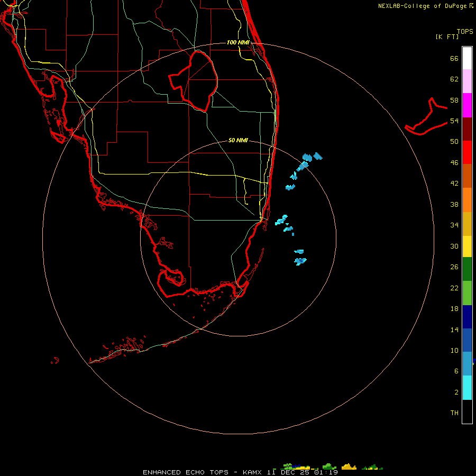This screenshot has height=476, width=476.
Task: Select the magenta legend color band
Action: (x=467, y=105)
